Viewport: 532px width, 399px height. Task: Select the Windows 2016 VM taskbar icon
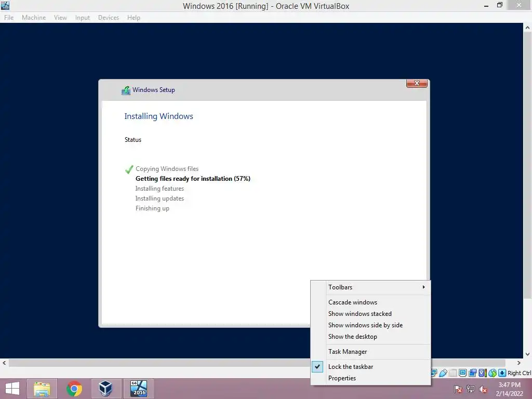pos(139,389)
